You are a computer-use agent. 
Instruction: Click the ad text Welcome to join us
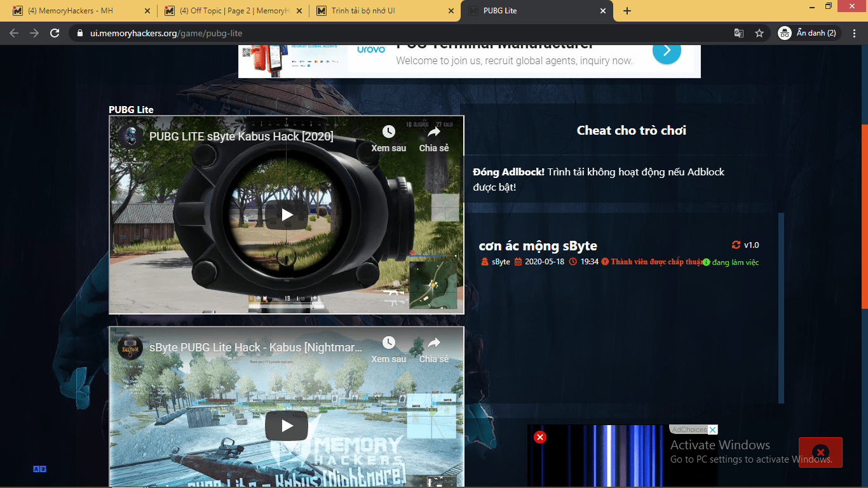[x=515, y=61]
